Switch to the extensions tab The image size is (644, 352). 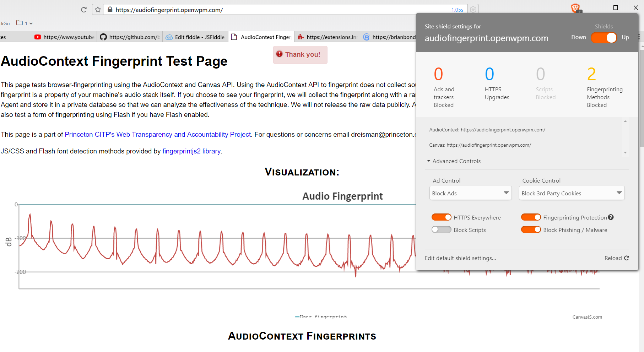[327, 37]
